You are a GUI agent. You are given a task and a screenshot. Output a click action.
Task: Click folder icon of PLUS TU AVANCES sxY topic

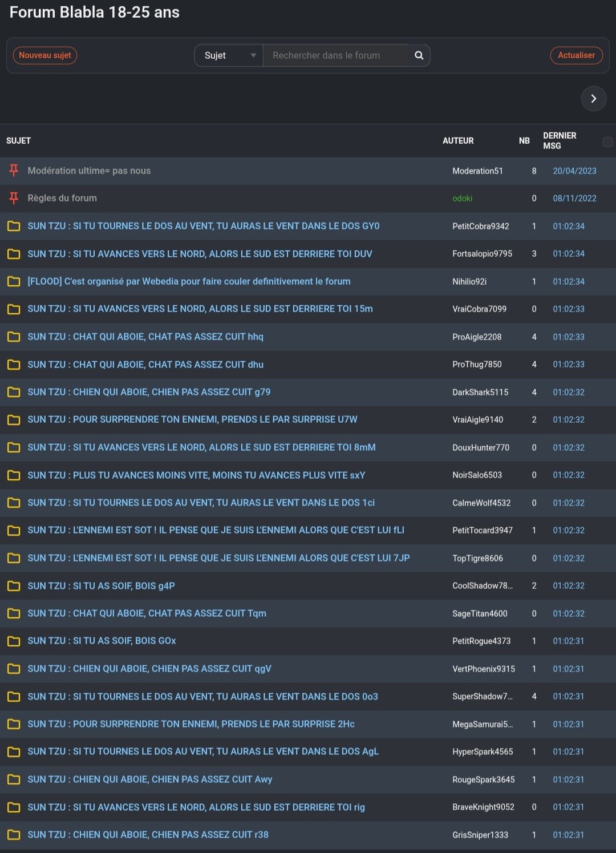pos(14,475)
